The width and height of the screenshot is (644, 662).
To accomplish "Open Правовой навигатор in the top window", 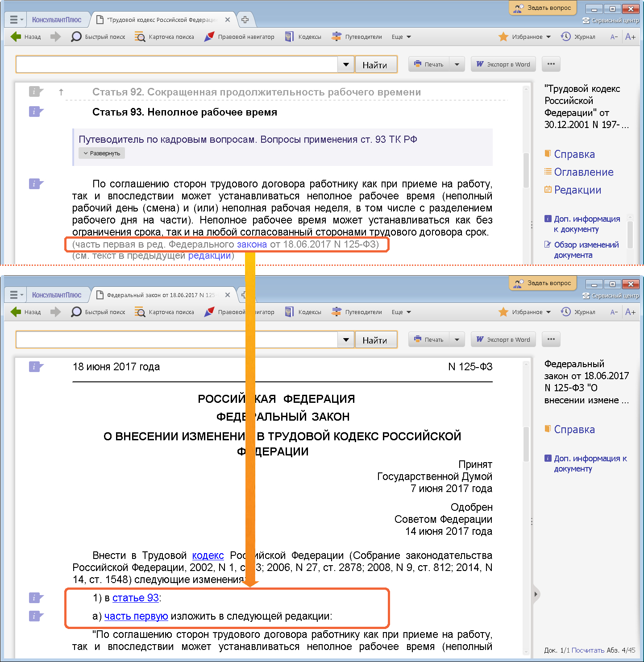I will click(239, 37).
